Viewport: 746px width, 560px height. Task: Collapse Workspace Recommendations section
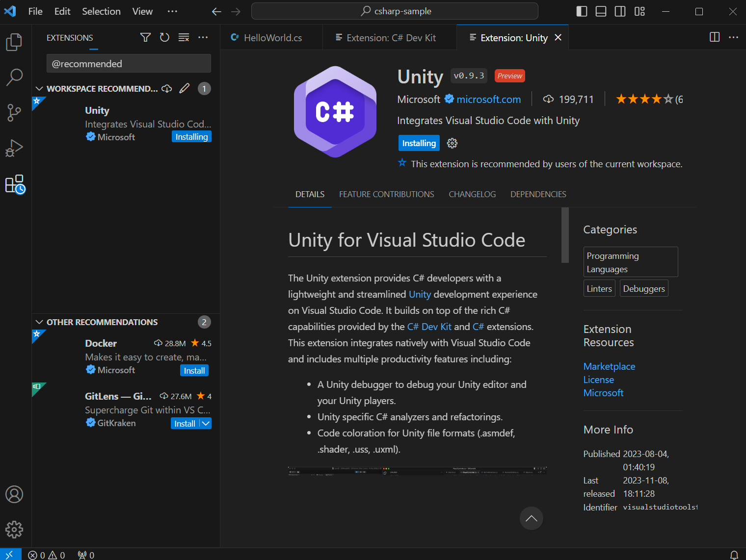39,89
